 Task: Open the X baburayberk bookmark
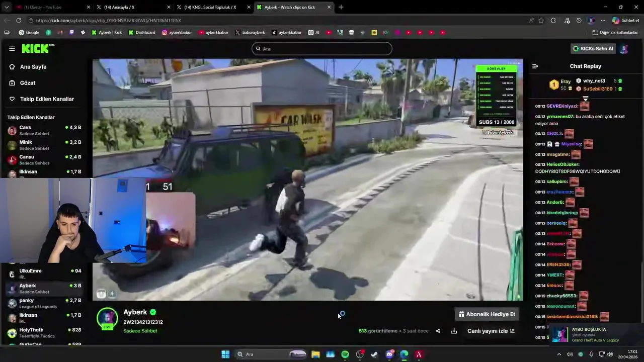250,33
